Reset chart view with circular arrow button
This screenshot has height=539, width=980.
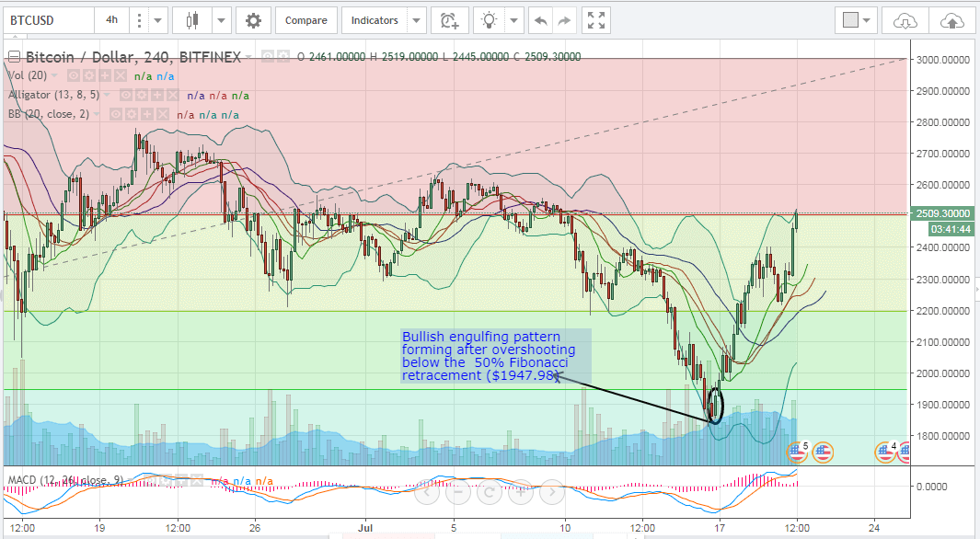(490, 492)
